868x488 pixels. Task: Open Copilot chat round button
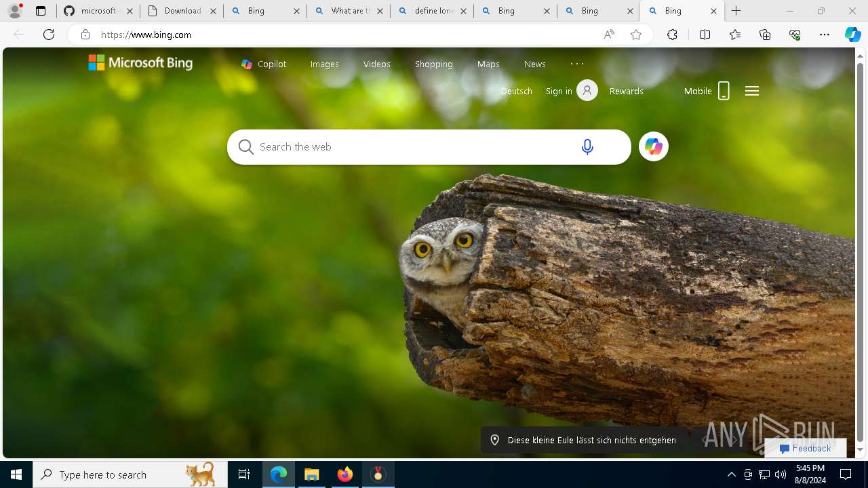point(654,146)
